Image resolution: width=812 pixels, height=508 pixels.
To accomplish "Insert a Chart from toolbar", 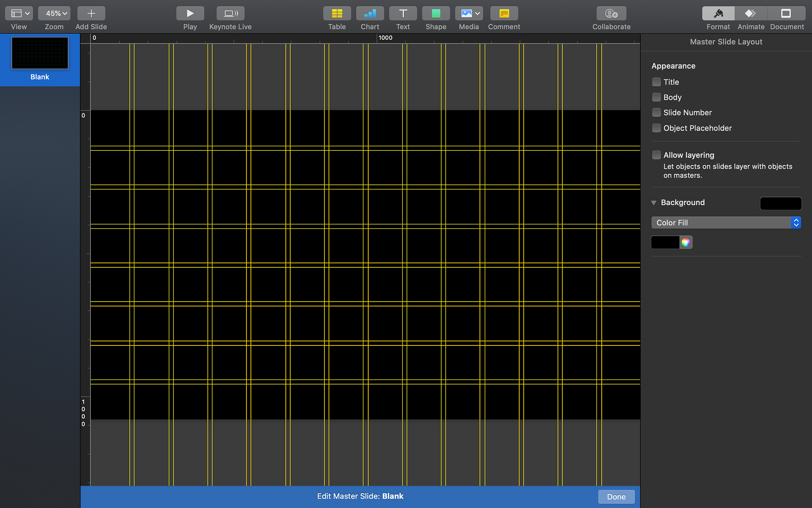I will [x=370, y=13].
